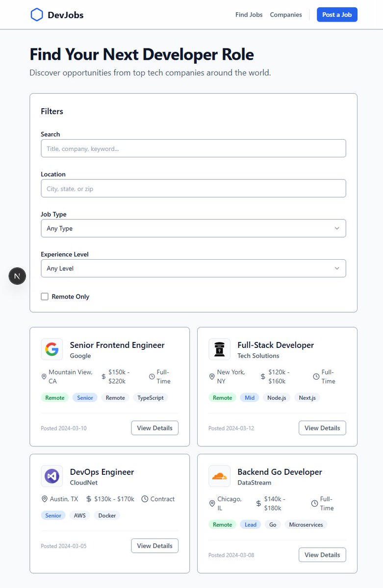Click the DevOps Engineer job title
The image size is (383, 588).
coord(102,472)
